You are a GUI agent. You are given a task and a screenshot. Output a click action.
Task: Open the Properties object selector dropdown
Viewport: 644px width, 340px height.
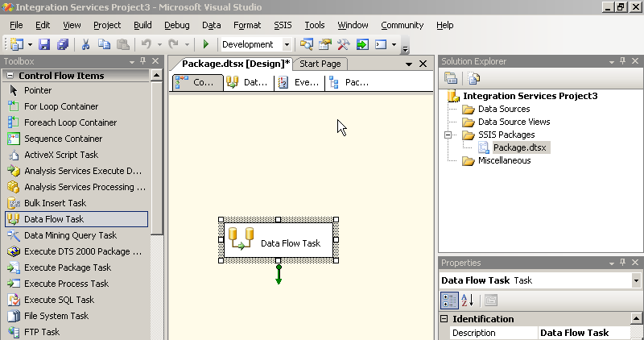coord(636,280)
